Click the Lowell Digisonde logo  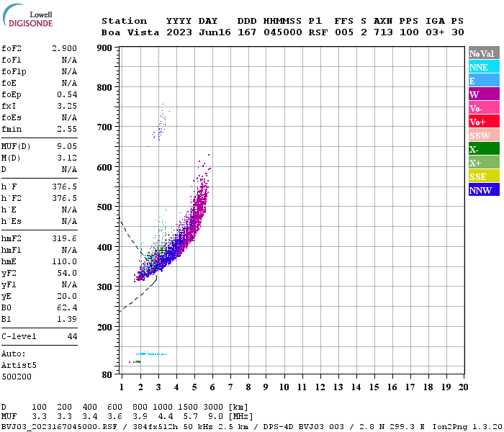coord(27,15)
